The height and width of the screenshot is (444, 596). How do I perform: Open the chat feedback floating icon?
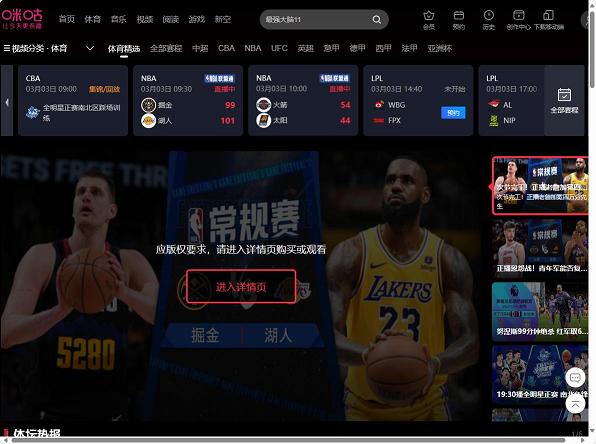575,377
